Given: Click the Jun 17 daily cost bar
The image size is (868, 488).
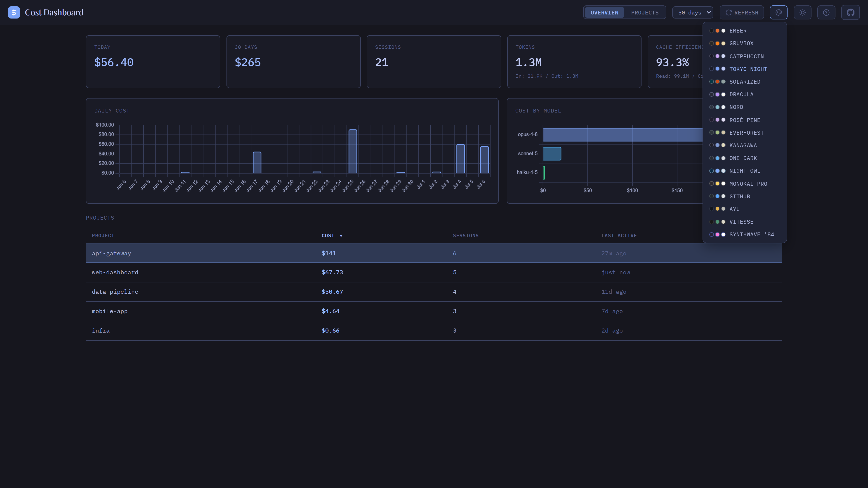Looking at the screenshot, I should pyautogui.click(x=257, y=162).
